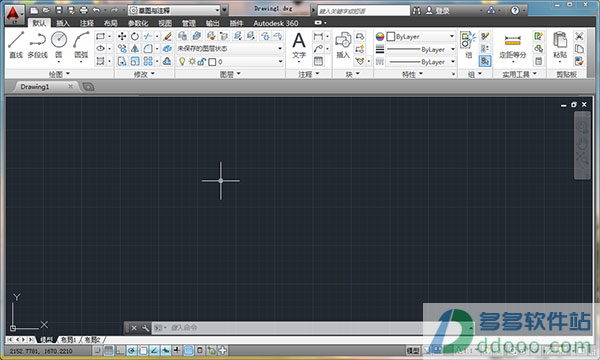This screenshot has height=360, width=600.
Task: Select the Linear dimension tool
Action: pos(318,36)
